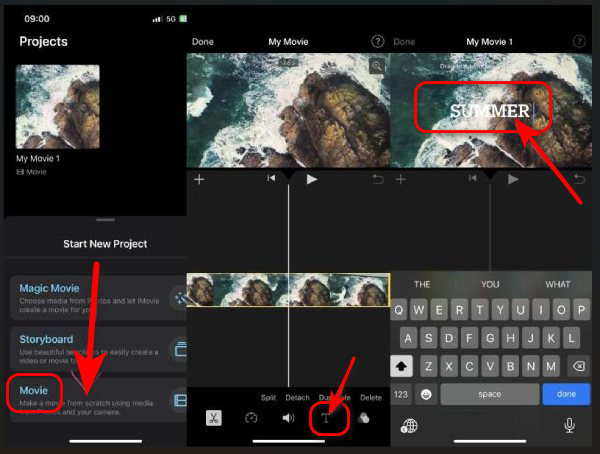Tap the emoji keyboard key

(x=426, y=394)
